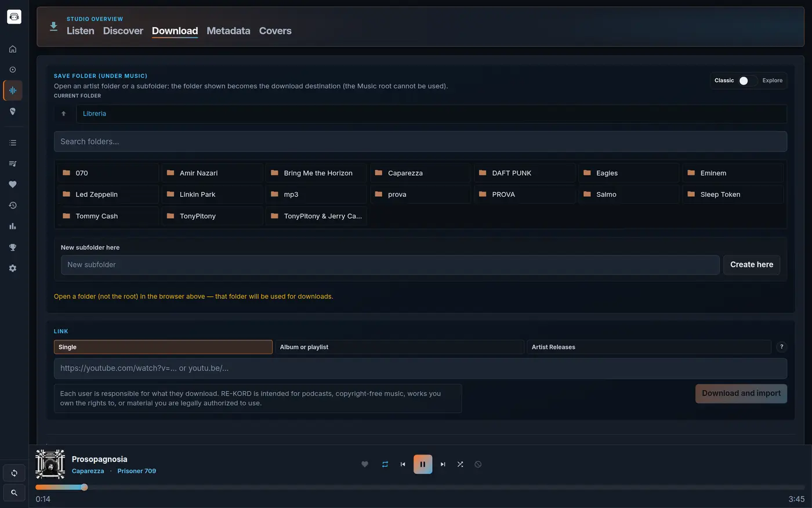812x508 pixels.
Task: Switch to the Discover tab
Action: click(x=123, y=31)
